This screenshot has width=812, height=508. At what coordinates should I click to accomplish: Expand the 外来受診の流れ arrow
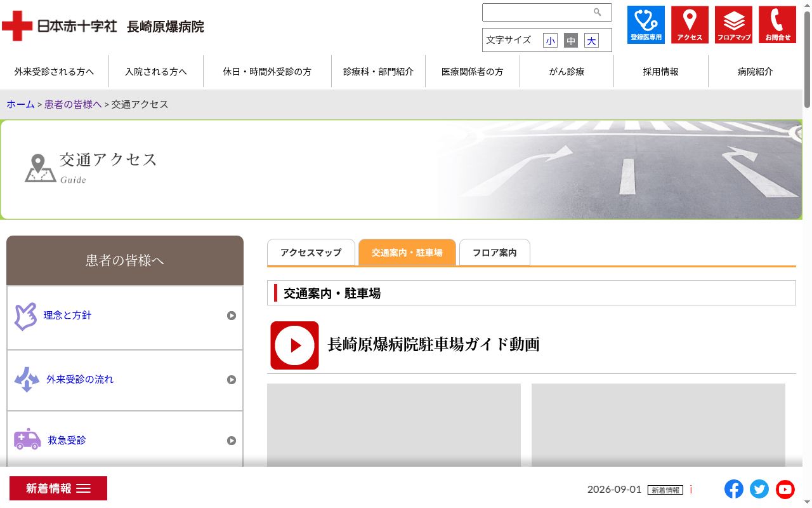click(232, 380)
